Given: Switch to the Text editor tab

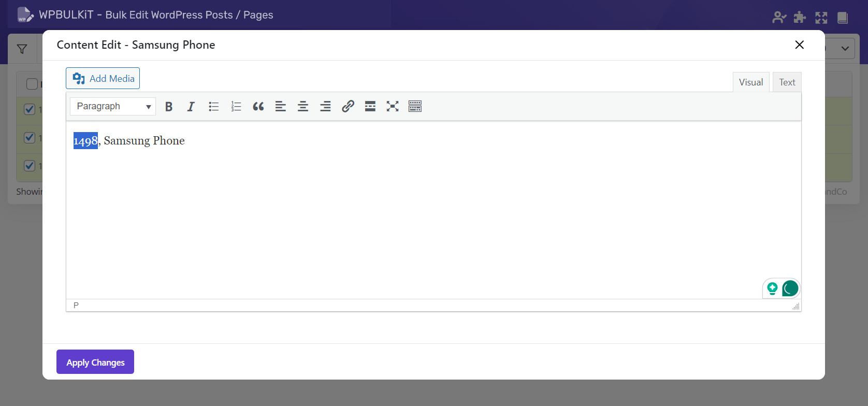Looking at the screenshot, I should click(787, 82).
